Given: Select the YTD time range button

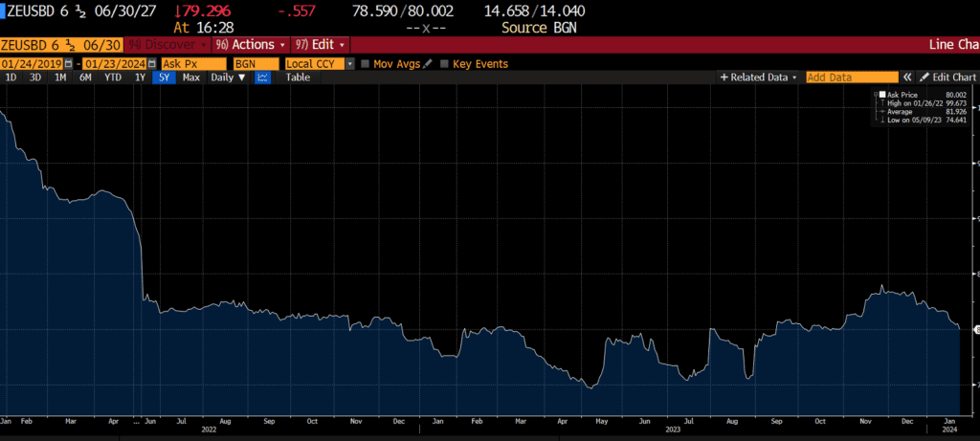Looking at the screenshot, I should pyautogui.click(x=113, y=77).
